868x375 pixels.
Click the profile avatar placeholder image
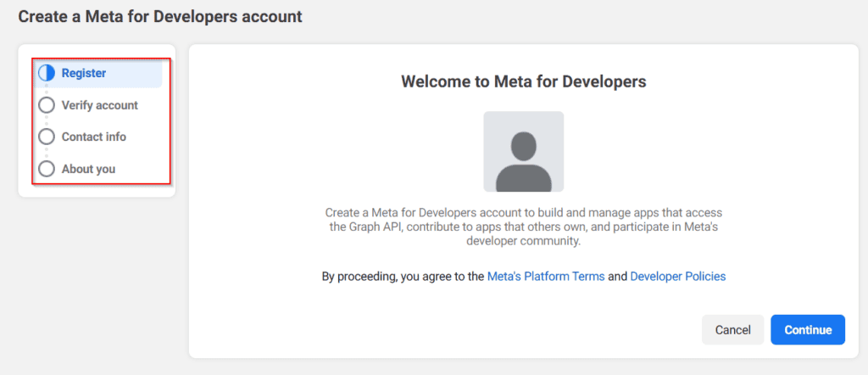point(524,152)
